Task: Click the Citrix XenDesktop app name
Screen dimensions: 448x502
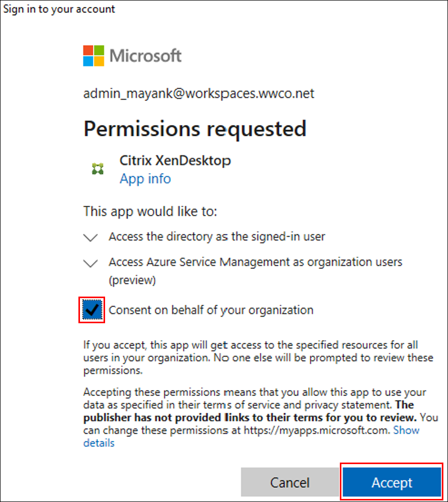Action: click(175, 160)
